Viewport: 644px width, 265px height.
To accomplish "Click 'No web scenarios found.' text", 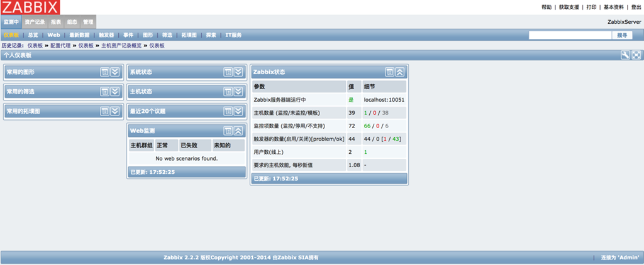I will point(187,158).
